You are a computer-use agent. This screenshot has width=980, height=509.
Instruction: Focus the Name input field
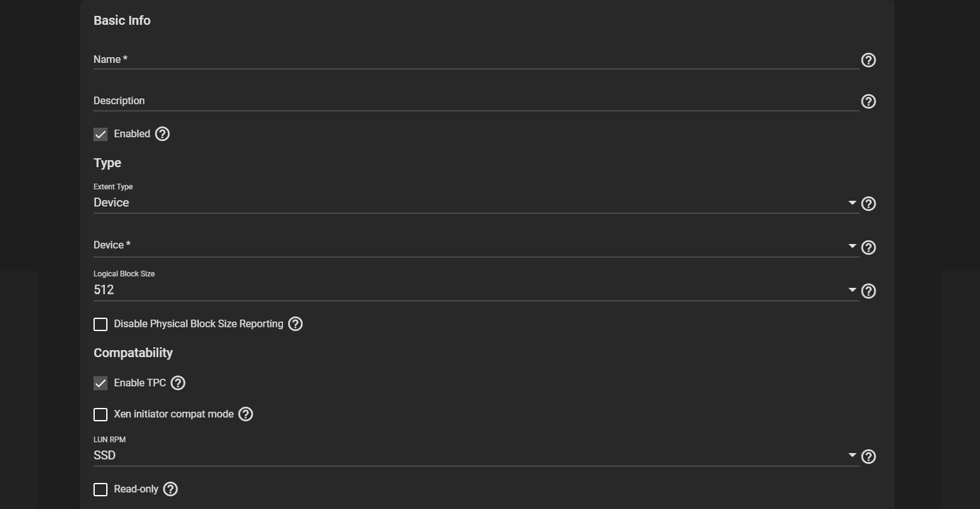point(476,60)
